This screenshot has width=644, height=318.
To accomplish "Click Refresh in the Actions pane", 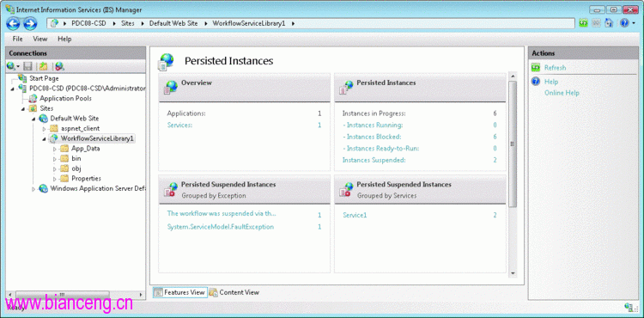I will pyautogui.click(x=555, y=68).
